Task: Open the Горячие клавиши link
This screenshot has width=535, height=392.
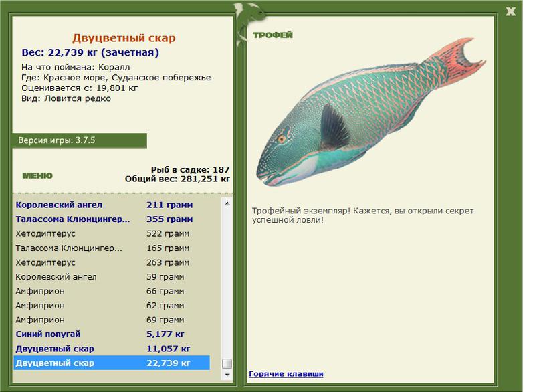Action: coord(286,373)
